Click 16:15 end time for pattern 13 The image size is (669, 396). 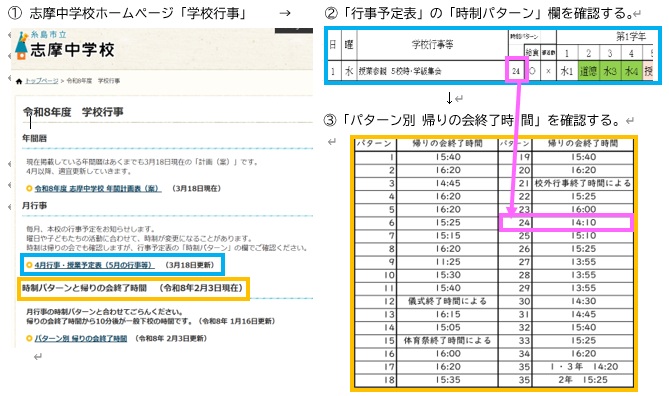point(448,314)
